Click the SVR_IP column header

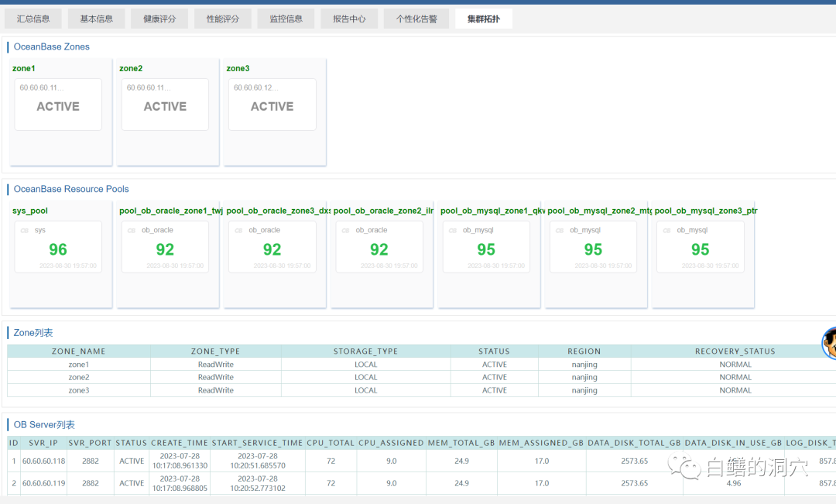pos(43,443)
